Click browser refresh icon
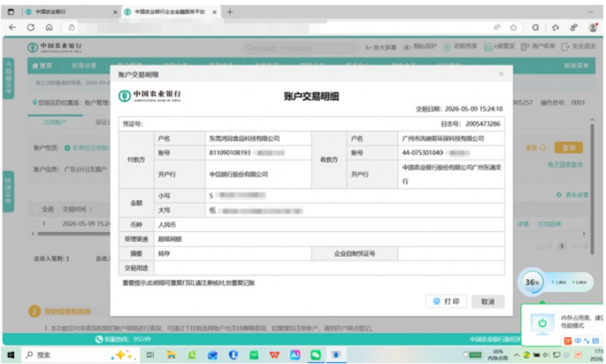 30,27
